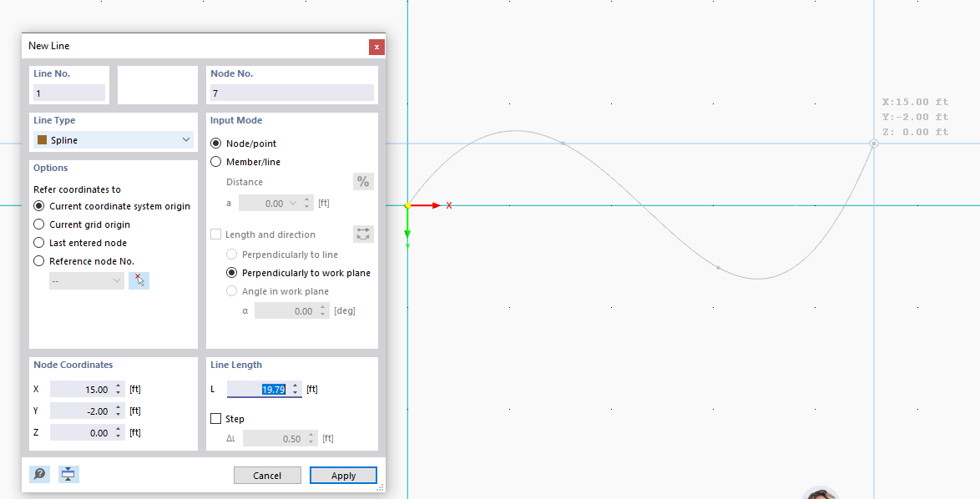Open the comment tool in dialog footer
This screenshot has width=980, height=499.
click(x=38, y=474)
